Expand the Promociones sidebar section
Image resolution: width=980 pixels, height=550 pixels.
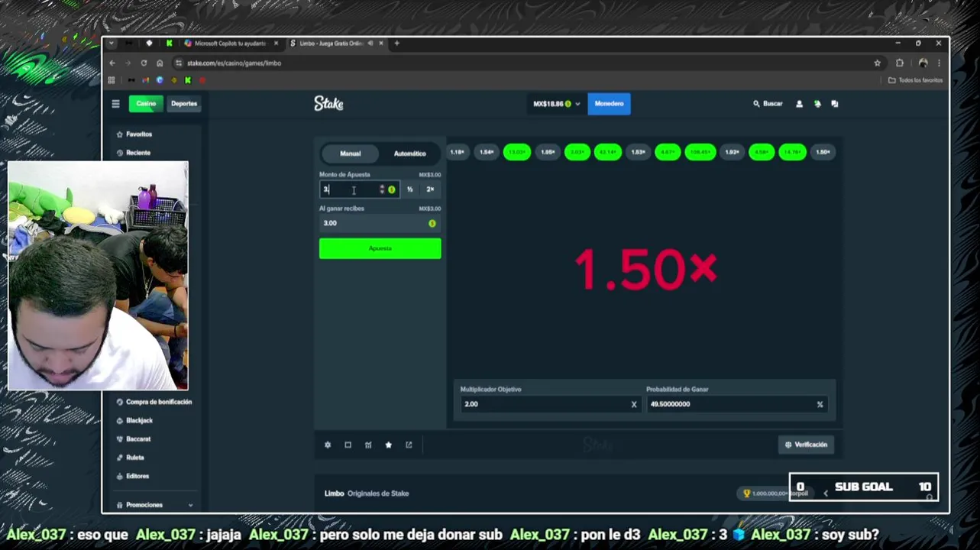(155, 505)
